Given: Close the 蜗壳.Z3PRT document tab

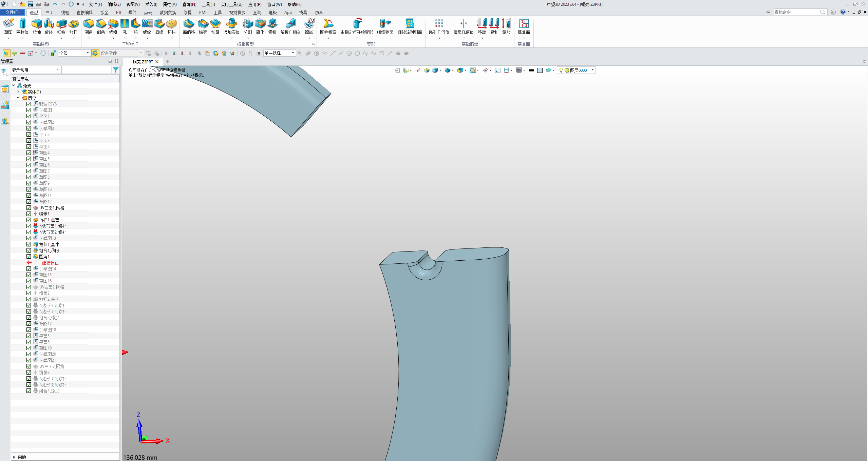Looking at the screenshot, I should tap(156, 62).
